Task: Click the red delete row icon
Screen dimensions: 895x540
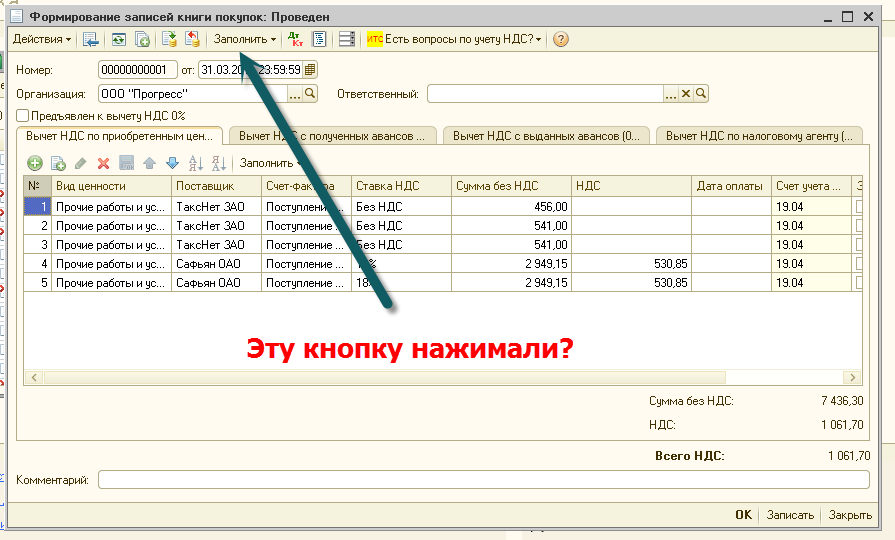Action: 103,163
